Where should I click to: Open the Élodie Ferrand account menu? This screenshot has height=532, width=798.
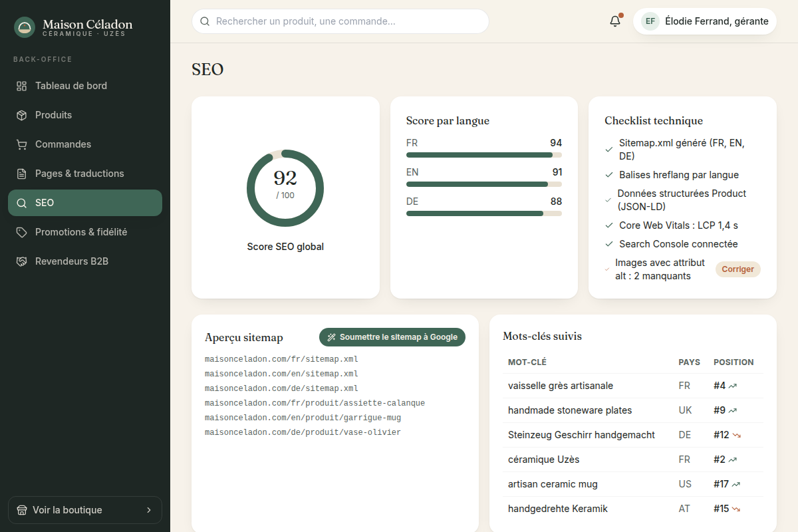705,21
